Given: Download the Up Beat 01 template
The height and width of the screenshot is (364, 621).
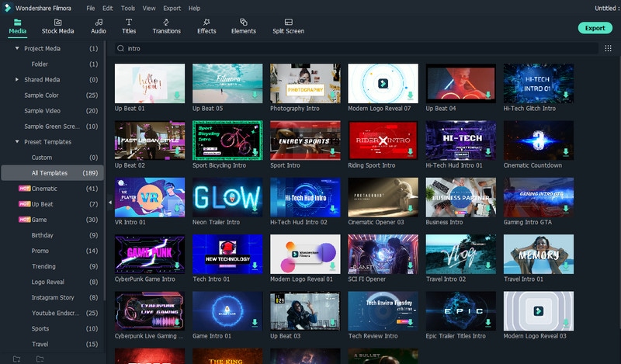Looking at the screenshot, I should point(177,95).
